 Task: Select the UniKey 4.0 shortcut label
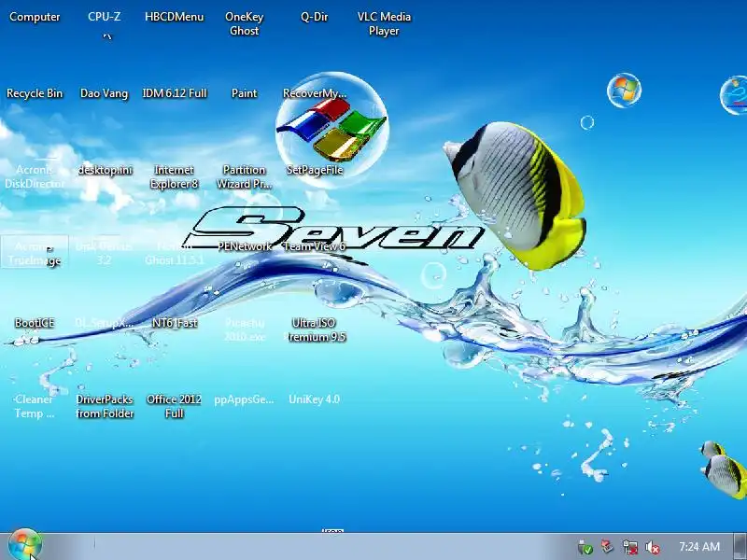[315, 399]
